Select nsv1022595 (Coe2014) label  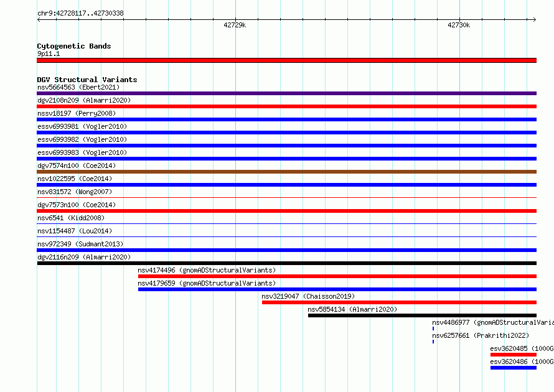75,179
